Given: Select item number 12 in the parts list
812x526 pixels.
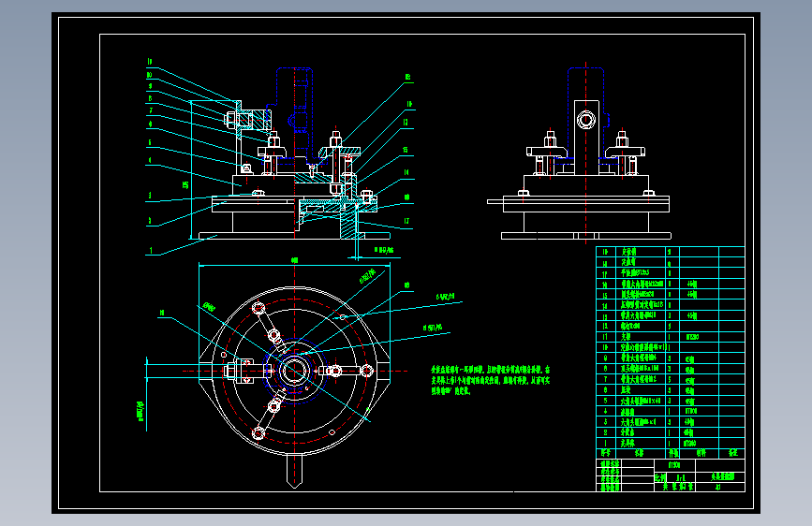Looking at the screenshot, I should [605, 327].
